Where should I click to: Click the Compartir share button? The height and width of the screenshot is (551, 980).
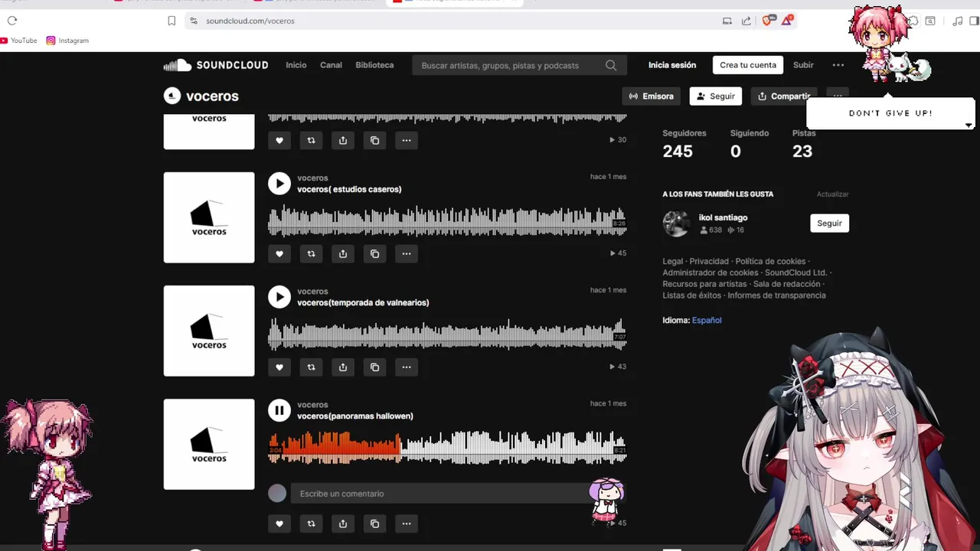pyautogui.click(x=783, y=96)
